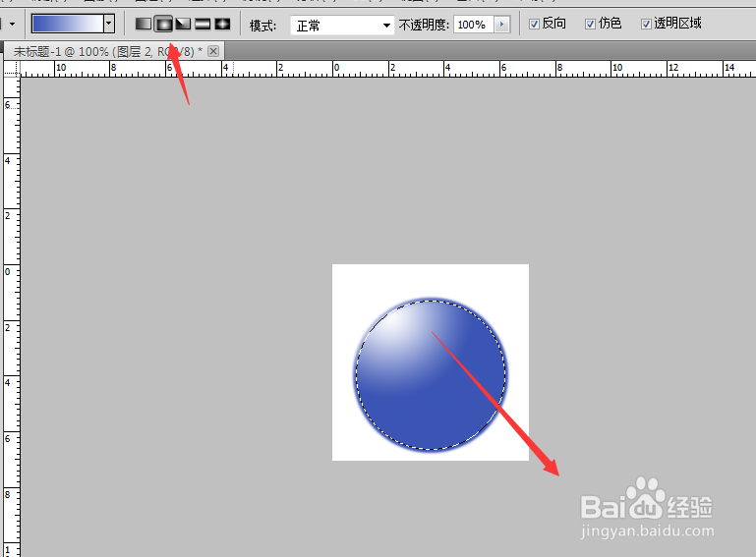Select the 未标题-1 document tab
Image resolution: width=756 pixels, height=557 pixels.
[x=113, y=51]
